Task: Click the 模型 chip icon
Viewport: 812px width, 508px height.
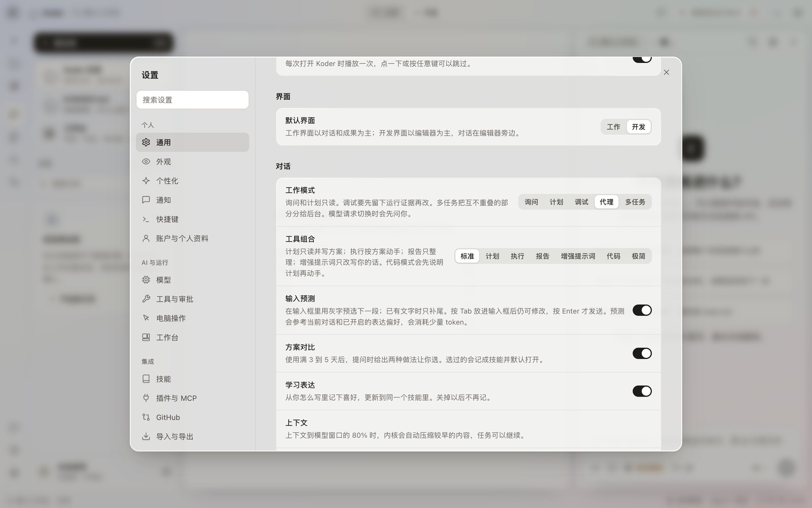Action: (146, 280)
